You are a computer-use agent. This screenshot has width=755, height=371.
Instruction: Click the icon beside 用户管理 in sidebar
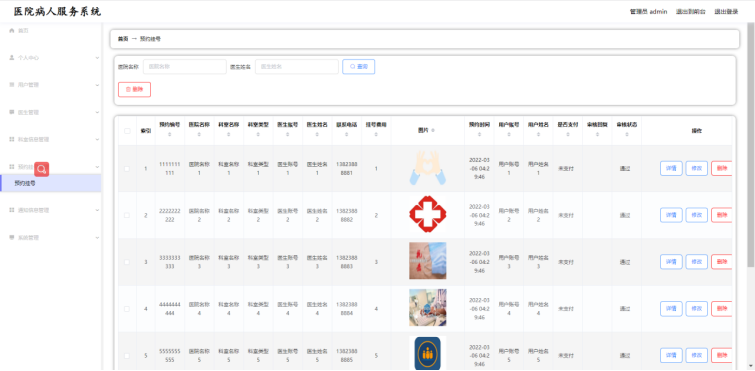(x=12, y=85)
